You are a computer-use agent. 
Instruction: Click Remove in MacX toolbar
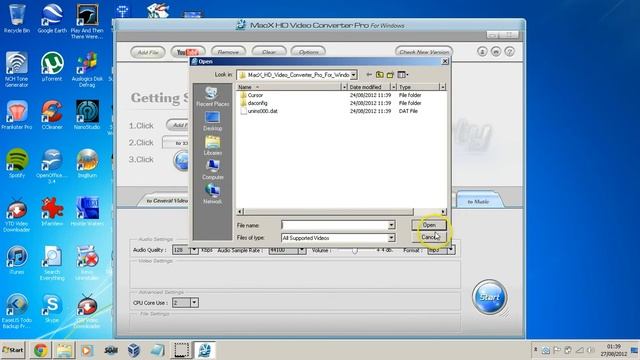[228, 52]
